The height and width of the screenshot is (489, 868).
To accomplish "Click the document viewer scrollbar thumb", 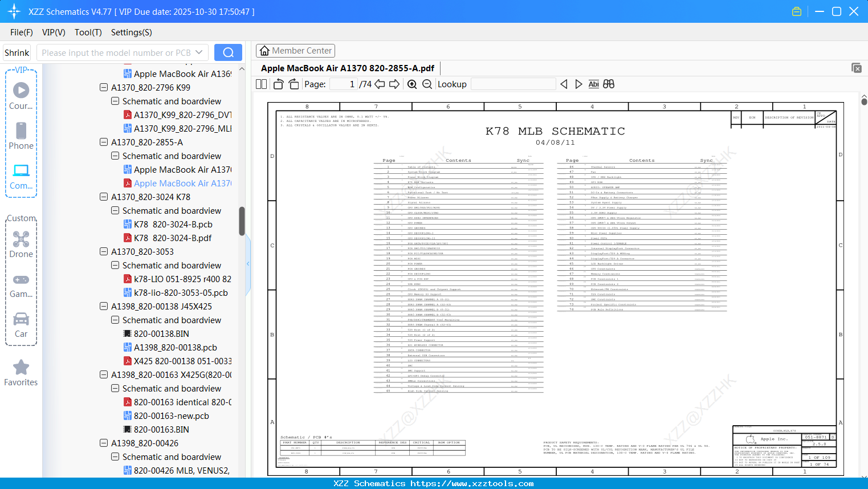I will click(864, 101).
